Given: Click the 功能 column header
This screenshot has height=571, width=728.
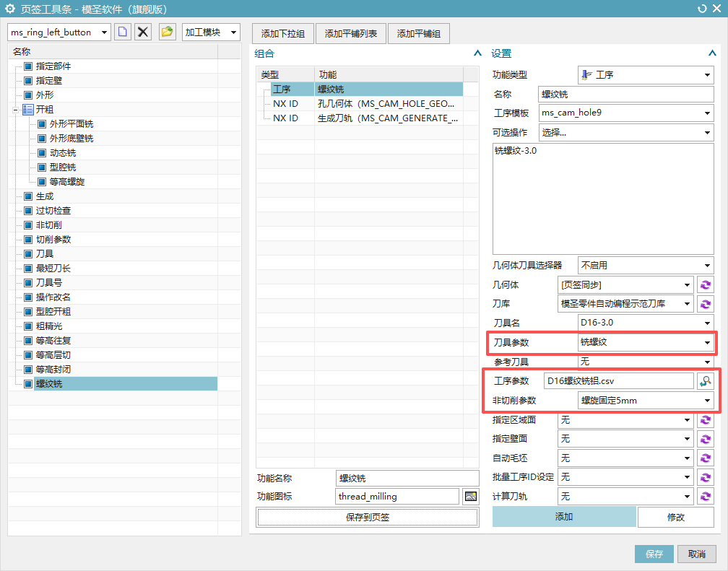Looking at the screenshot, I should point(389,75).
